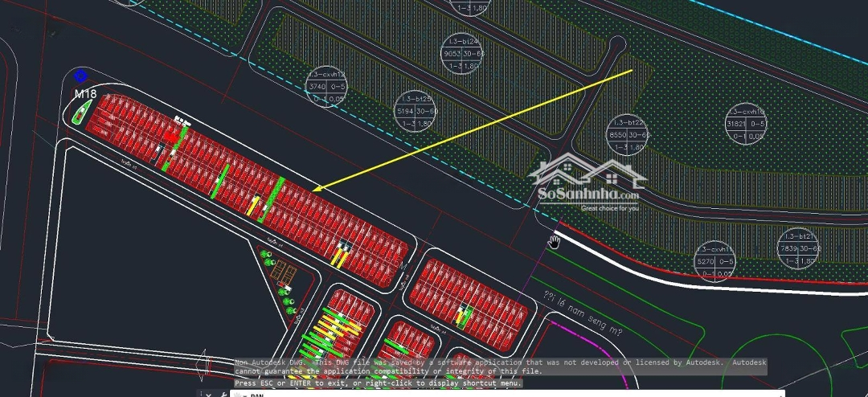The height and width of the screenshot is (397, 868).
Task: Click the circular tag with value 7839
Action: (799, 248)
